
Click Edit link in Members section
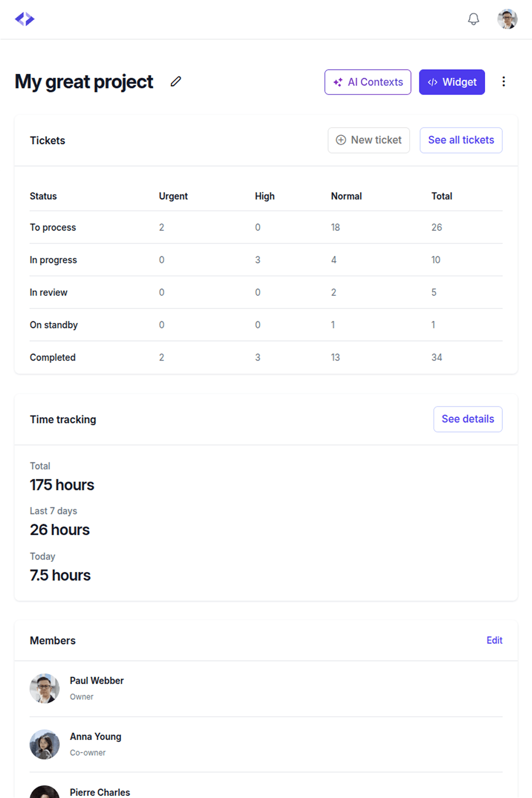pos(494,641)
